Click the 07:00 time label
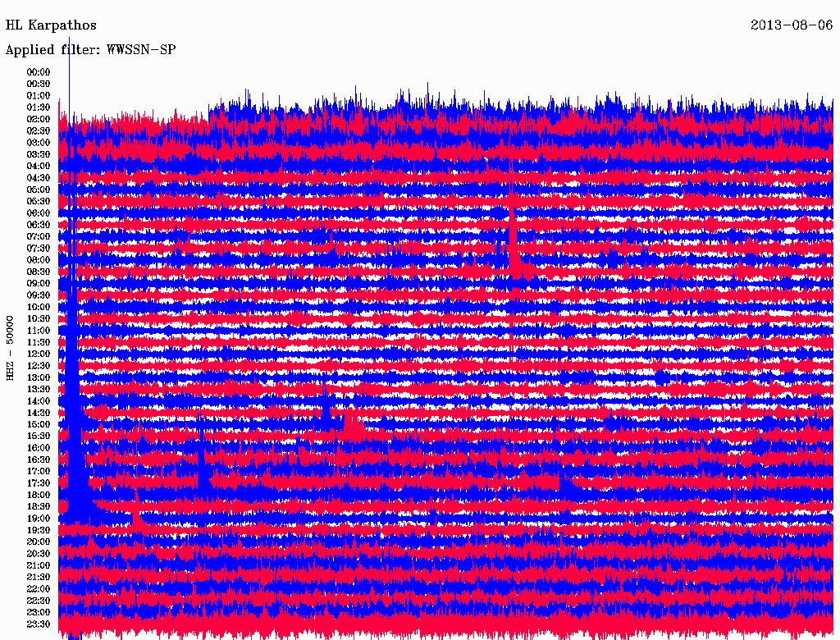The height and width of the screenshot is (640, 840). 39,237
